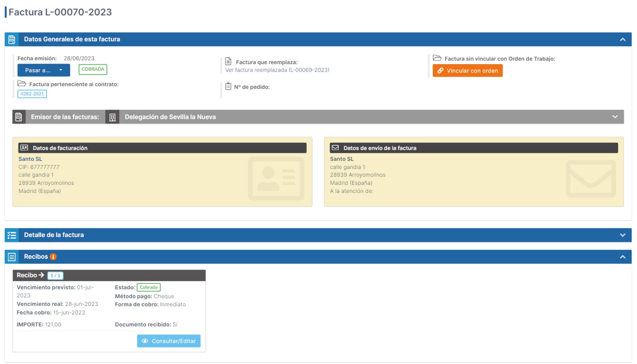Click clipboard icon beside Nº de pedido

point(228,86)
